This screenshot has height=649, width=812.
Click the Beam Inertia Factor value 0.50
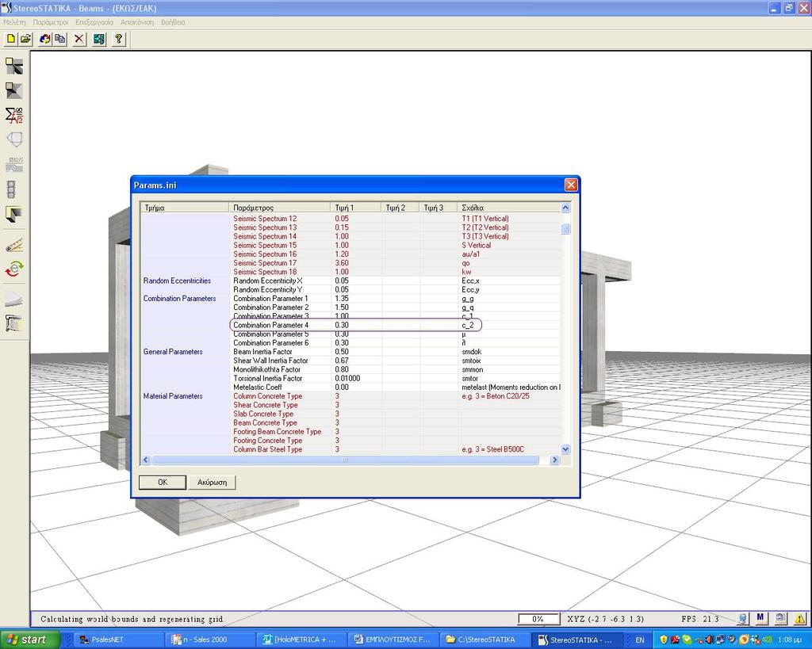pos(342,352)
